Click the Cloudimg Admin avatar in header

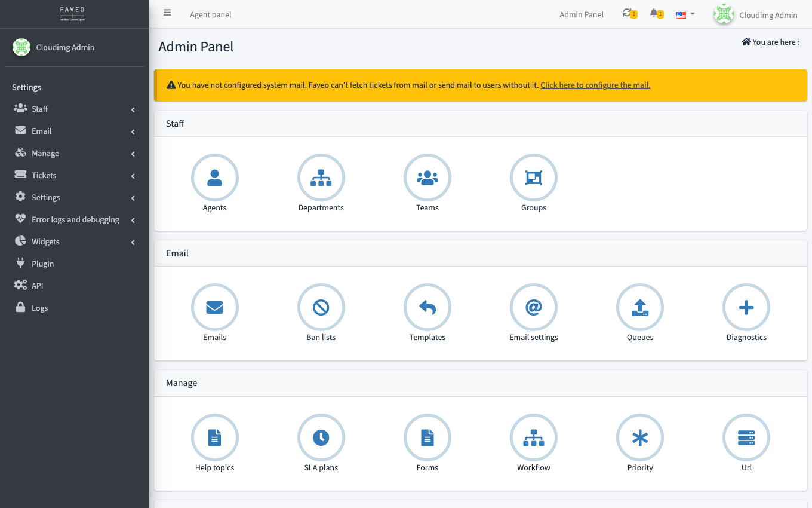point(724,14)
